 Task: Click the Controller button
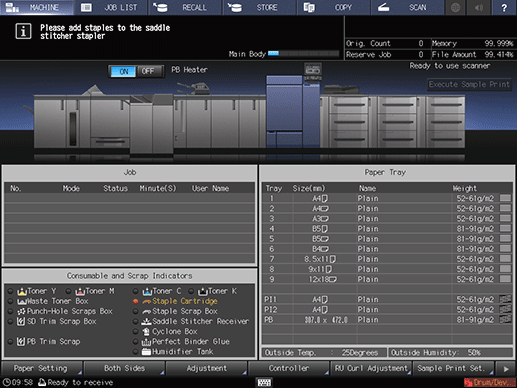tap(289, 368)
